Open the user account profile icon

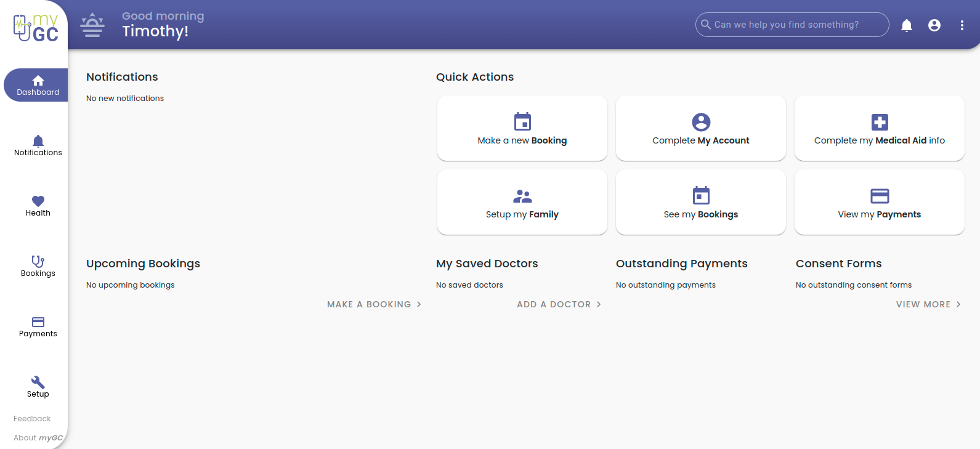click(x=934, y=25)
